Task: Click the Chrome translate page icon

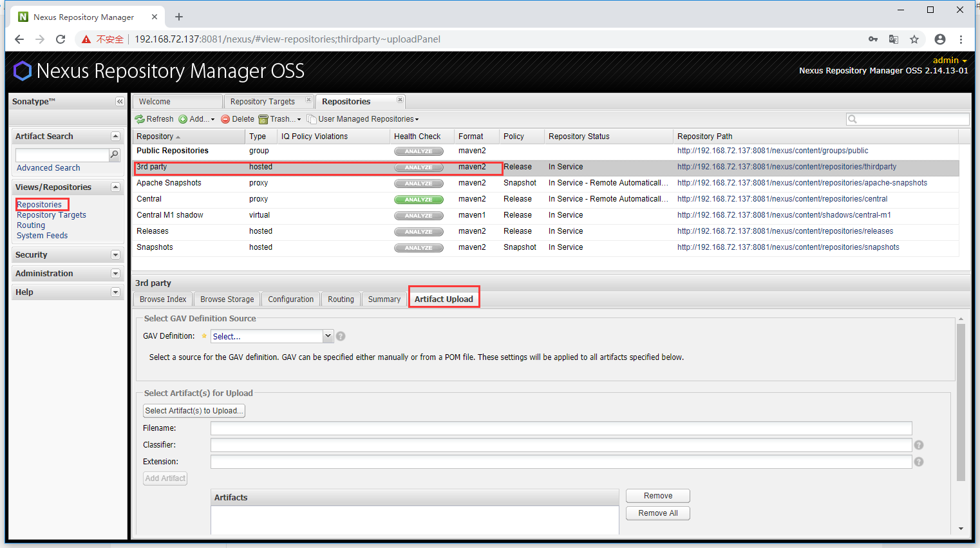Action: [x=894, y=39]
